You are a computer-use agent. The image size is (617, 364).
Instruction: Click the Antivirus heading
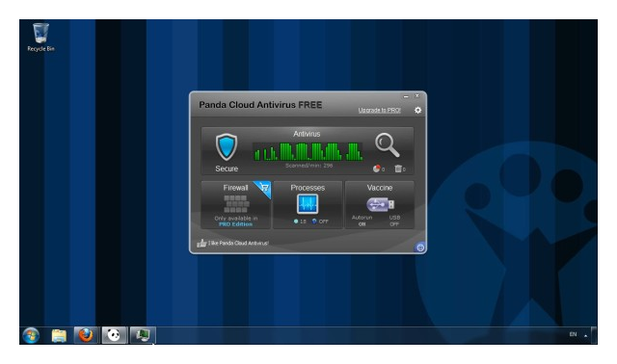pyautogui.click(x=307, y=134)
